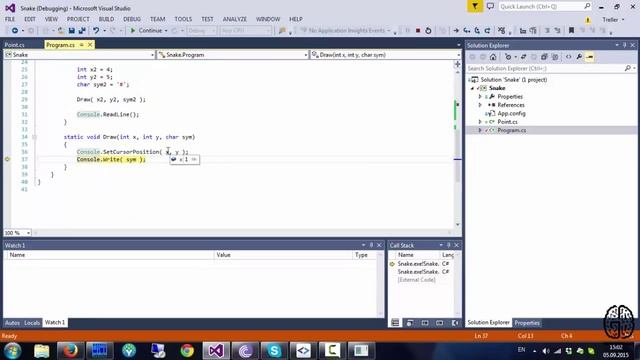
Task: Open the FILE menu
Action: click(10, 19)
